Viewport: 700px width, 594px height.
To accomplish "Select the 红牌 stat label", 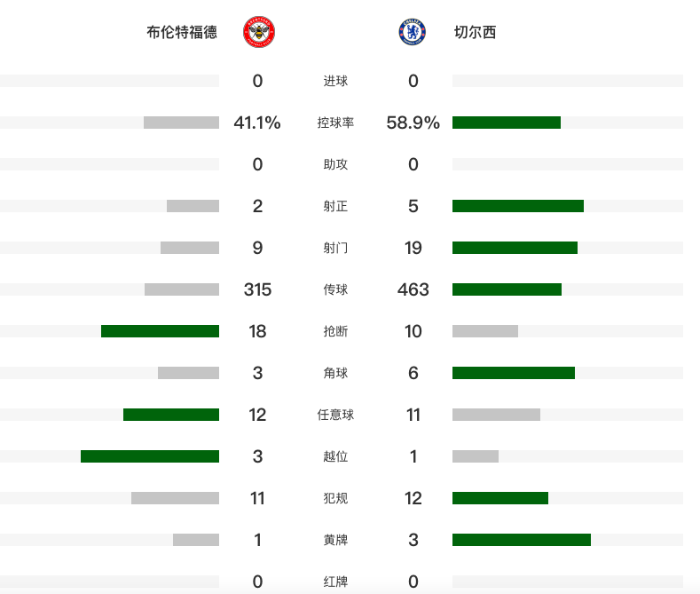I will pos(335,582).
